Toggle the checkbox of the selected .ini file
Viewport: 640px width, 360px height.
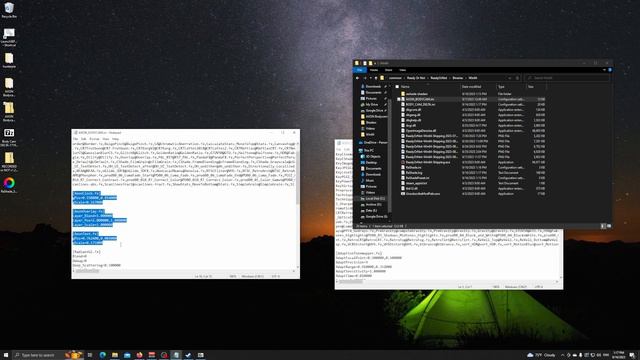pos(398,99)
